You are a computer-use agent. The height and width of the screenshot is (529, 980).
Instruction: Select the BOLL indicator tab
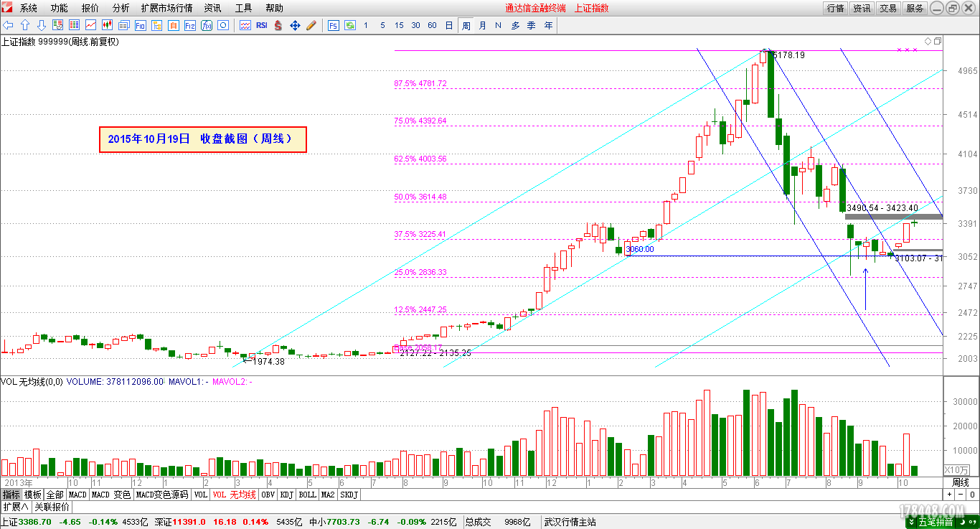[307, 495]
